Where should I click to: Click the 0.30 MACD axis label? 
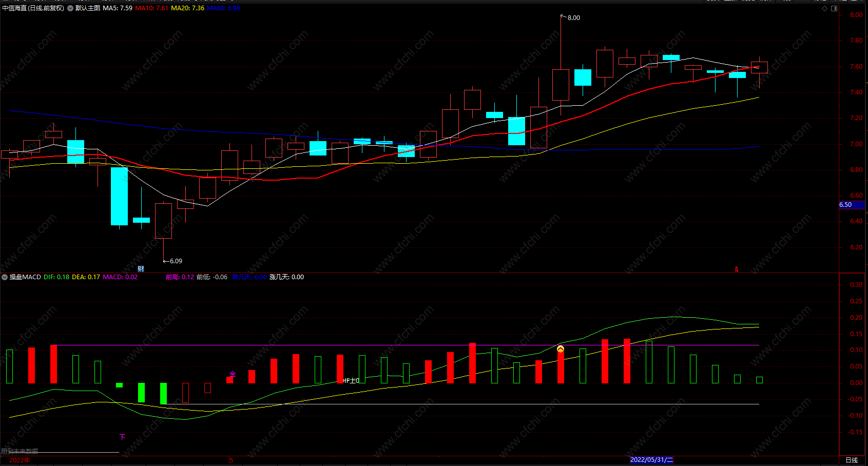(x=856, y=285)
